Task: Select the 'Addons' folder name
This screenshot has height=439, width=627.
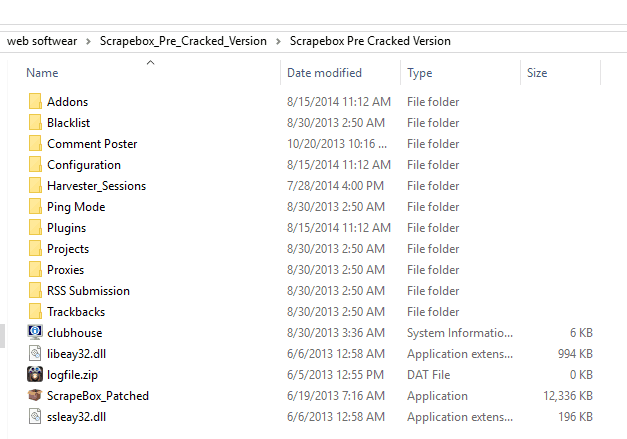Action: 68,102
